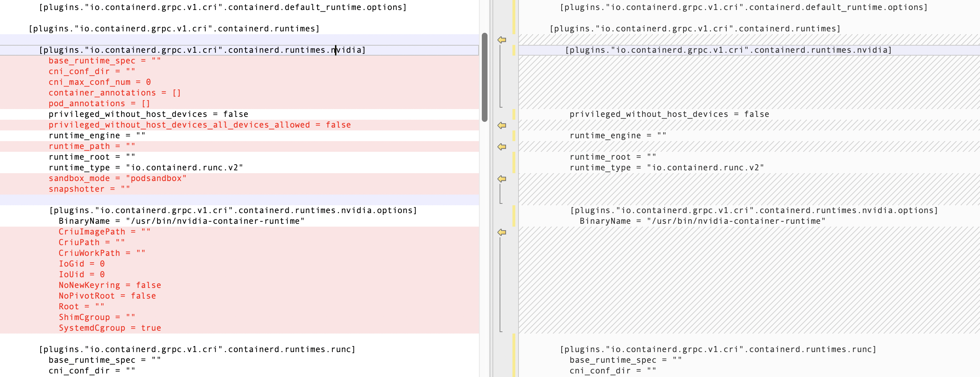Click the privileged_without_host_devices_all_devices_allowed = false line

pyautogui.click(x=200, y=125)
